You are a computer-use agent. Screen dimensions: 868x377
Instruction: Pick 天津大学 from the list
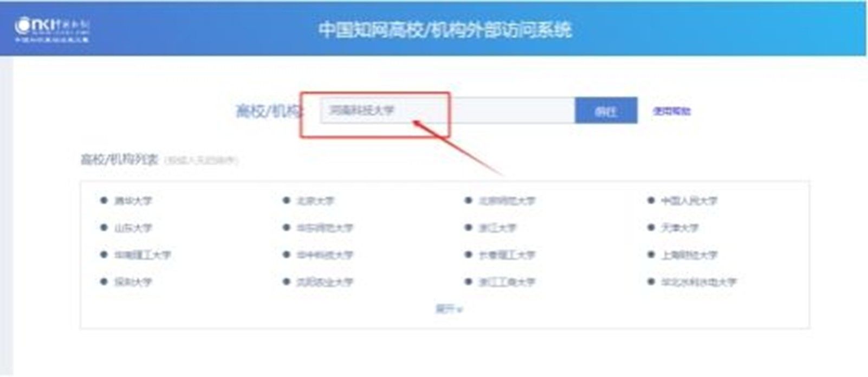click(x=679, y=228)
